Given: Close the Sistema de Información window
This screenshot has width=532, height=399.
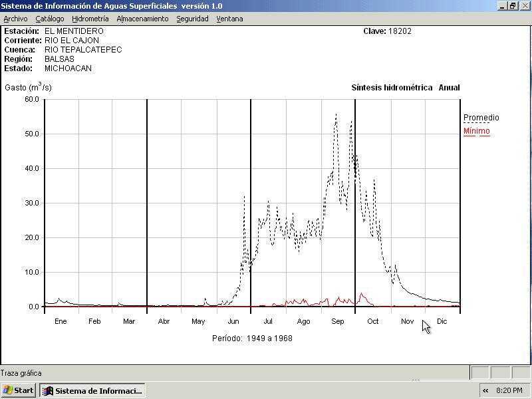Looking at the screenshot, I should (x=525, y=5).
